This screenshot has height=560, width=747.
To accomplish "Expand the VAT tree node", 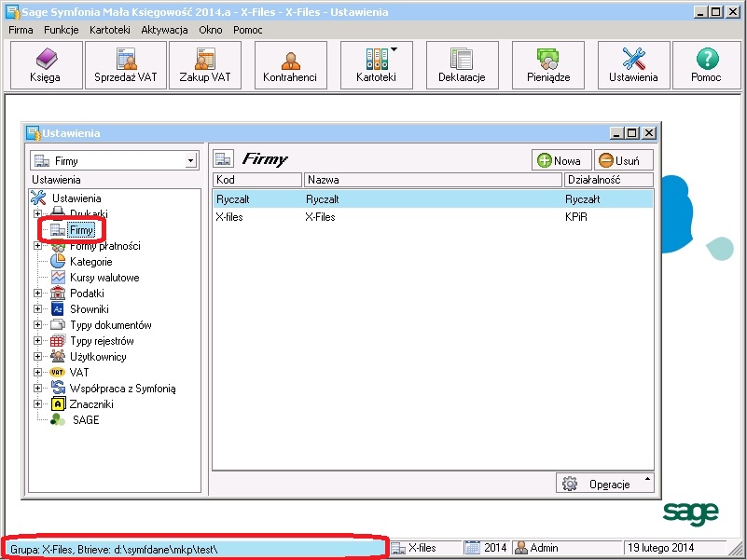I will [x=37, y=373].
